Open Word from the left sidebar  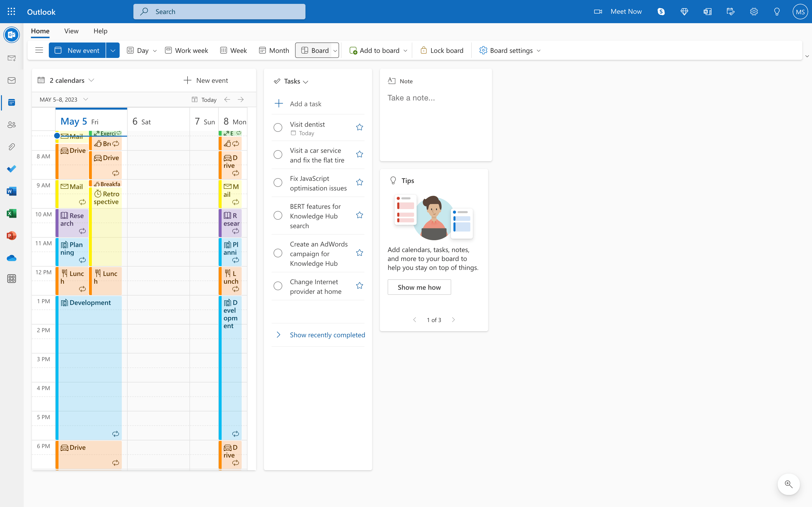12,191
